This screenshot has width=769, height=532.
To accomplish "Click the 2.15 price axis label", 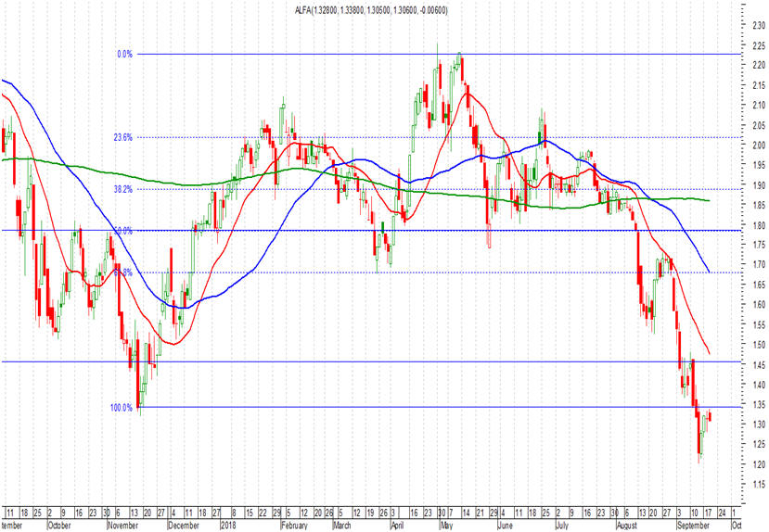I will pyautogui.click(x=759, y=85).
